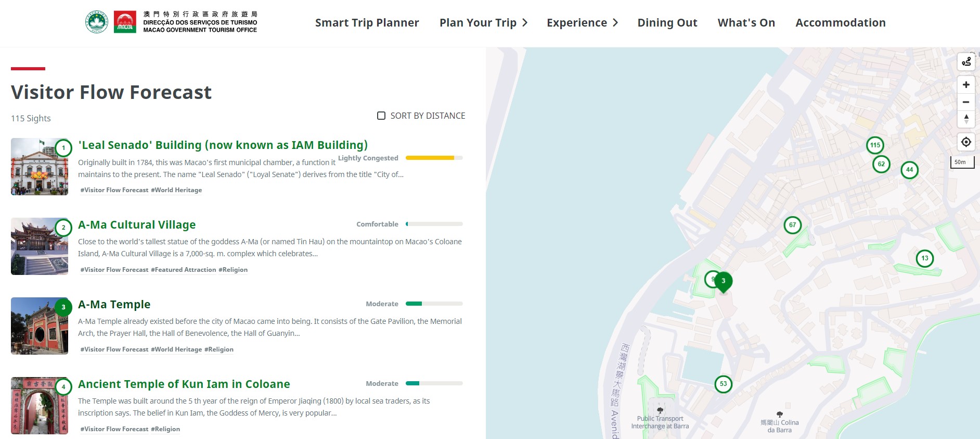Go to the Dining Out section
This screenshot has height=439, width=980.
coord(667,23)
